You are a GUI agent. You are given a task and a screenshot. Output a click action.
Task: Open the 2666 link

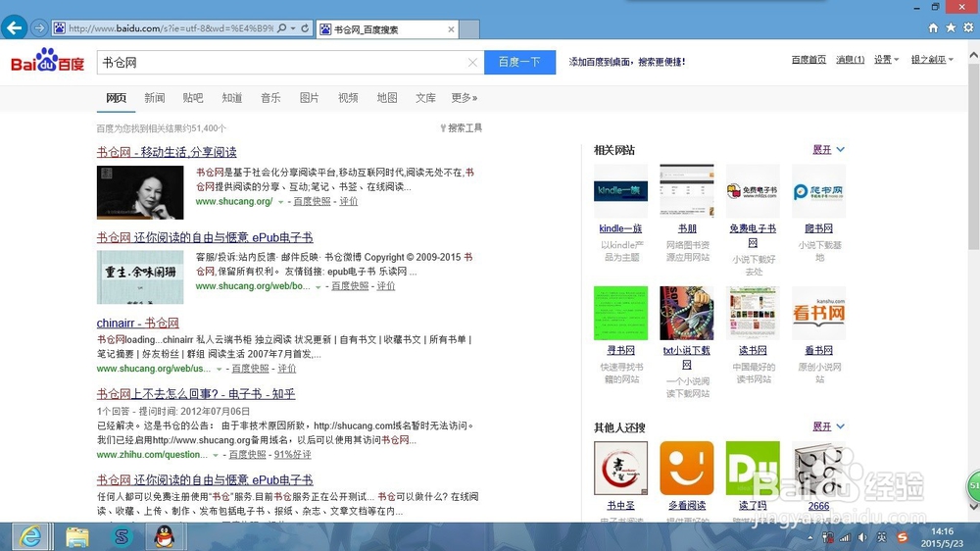coord(818,506)
